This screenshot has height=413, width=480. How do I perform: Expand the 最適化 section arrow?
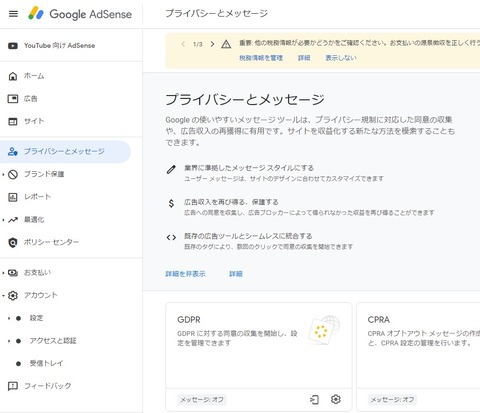[x=3, y=220]
